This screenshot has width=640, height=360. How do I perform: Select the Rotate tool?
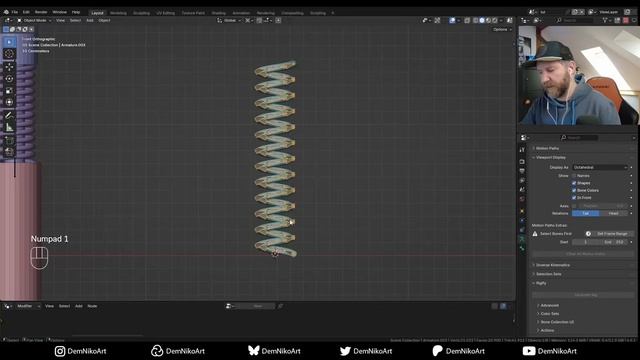(9, 79)
